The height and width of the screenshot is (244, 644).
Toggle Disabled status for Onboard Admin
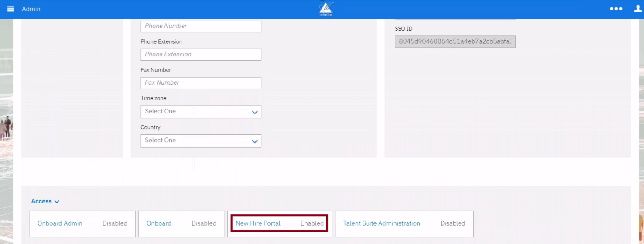click(x=115, y=223)
